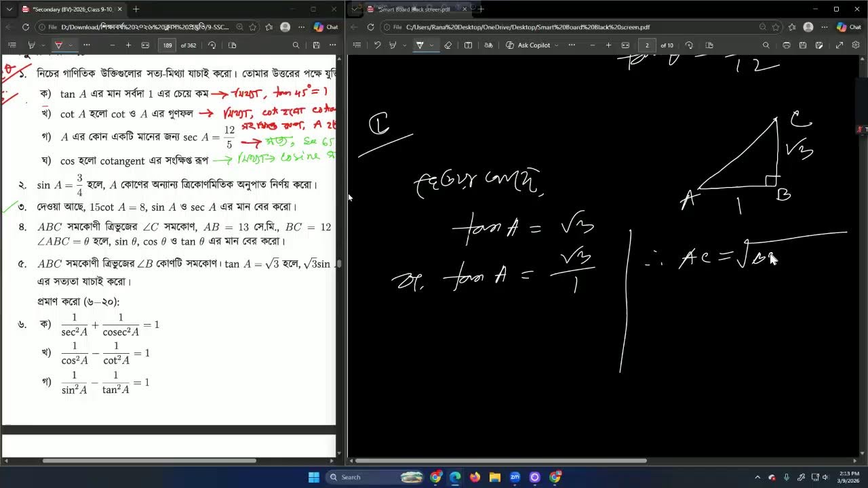
Task: Select the white Draw pen in right window
Action: pos(420,45)
